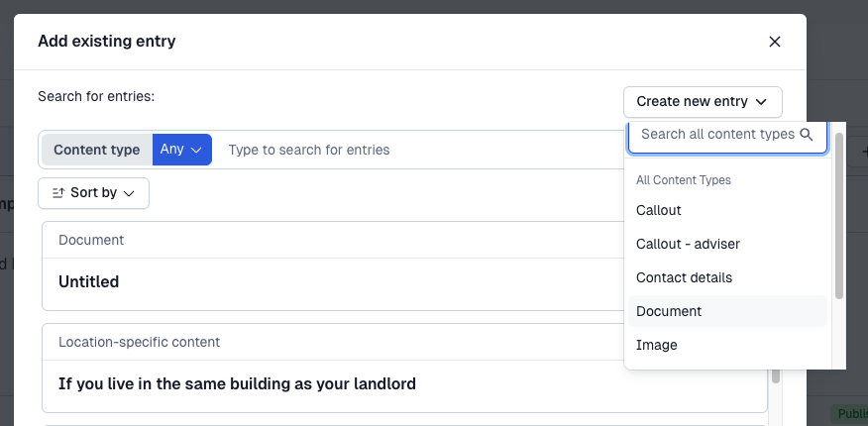Click the Content type filter label

click(x=96, y=150)
